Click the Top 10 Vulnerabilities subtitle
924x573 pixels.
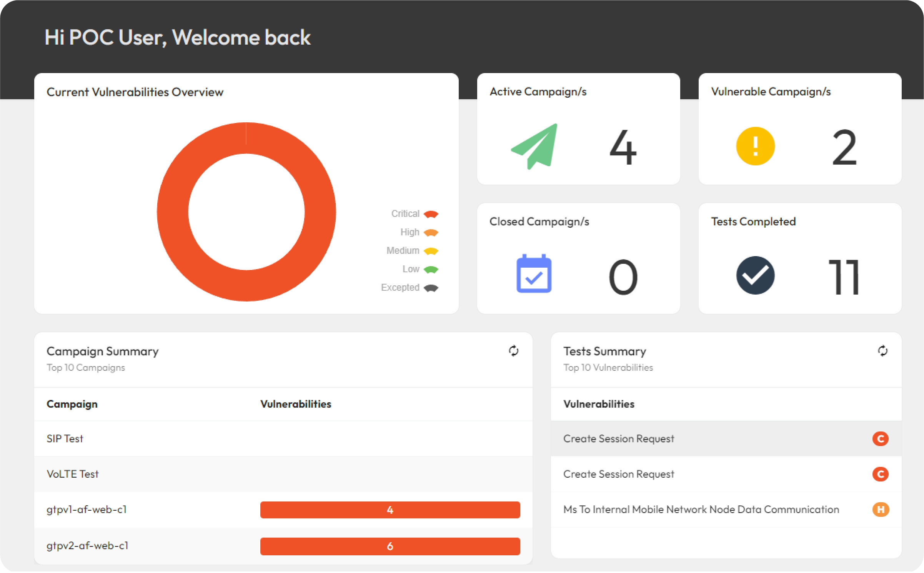(608, 368)
